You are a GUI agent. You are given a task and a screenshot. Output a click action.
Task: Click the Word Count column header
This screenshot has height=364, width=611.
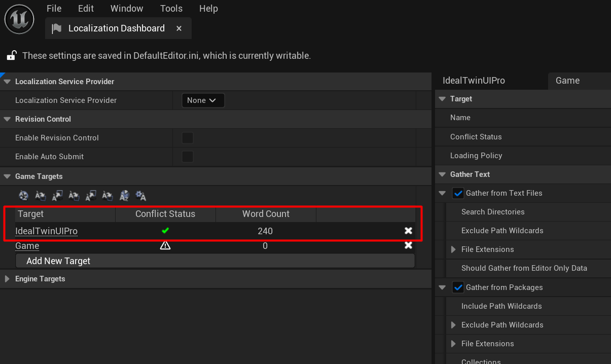tap(266, 214)
